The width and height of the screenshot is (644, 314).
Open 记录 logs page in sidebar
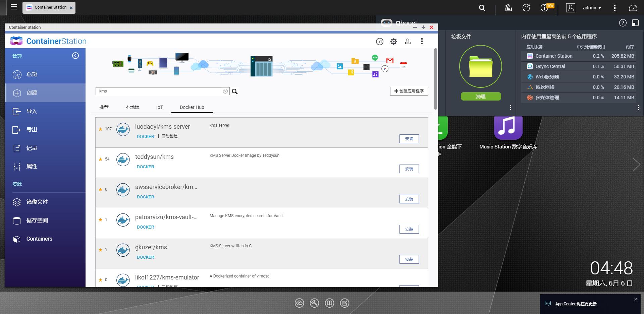coord(45,148)
